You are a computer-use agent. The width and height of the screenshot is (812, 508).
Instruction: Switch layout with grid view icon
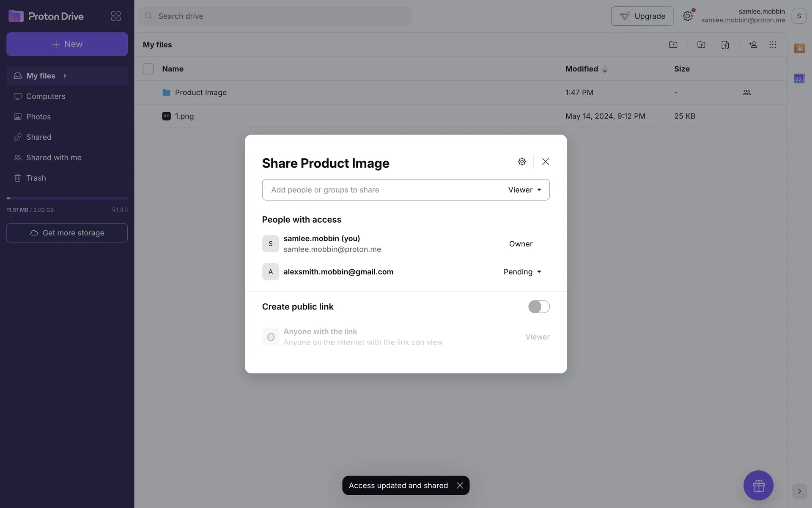pos(773,44)
